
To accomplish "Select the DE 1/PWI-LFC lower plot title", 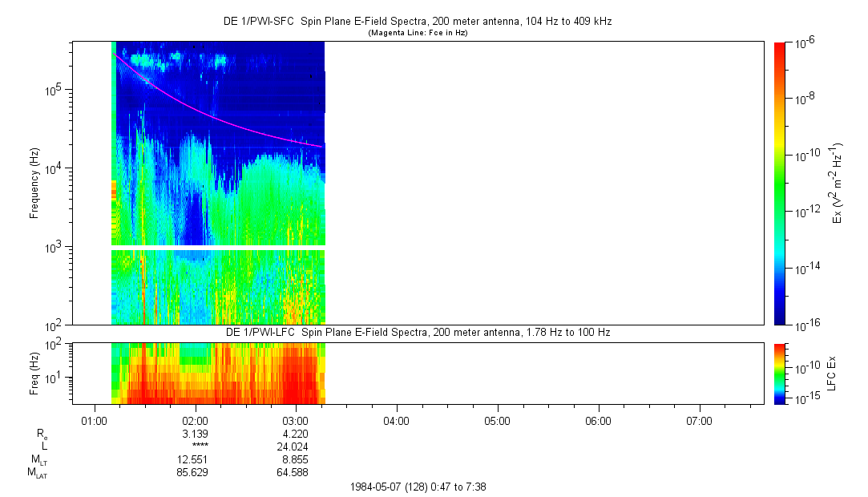I will click(x=417, y=332).
